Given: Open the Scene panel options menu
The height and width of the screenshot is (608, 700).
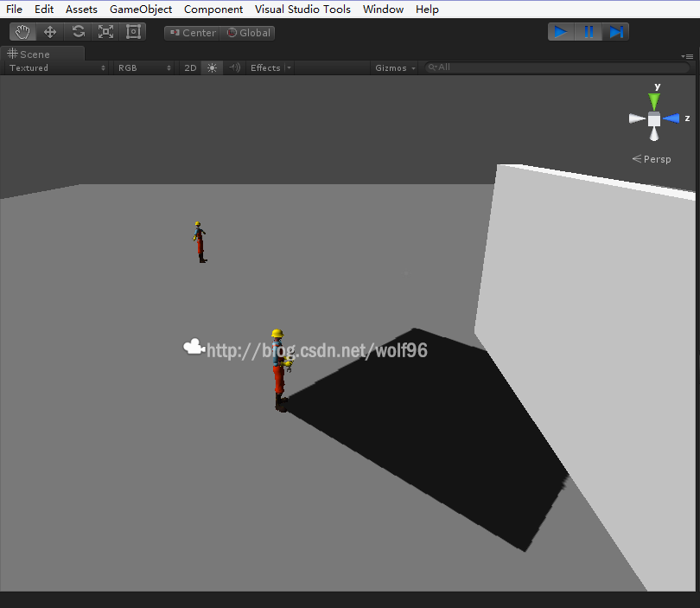Looking at the screenshot, I should pos(687,57).
